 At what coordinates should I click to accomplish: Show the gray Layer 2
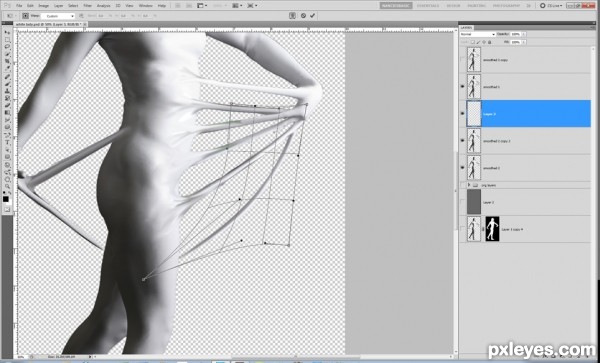[x=463, y=202]
